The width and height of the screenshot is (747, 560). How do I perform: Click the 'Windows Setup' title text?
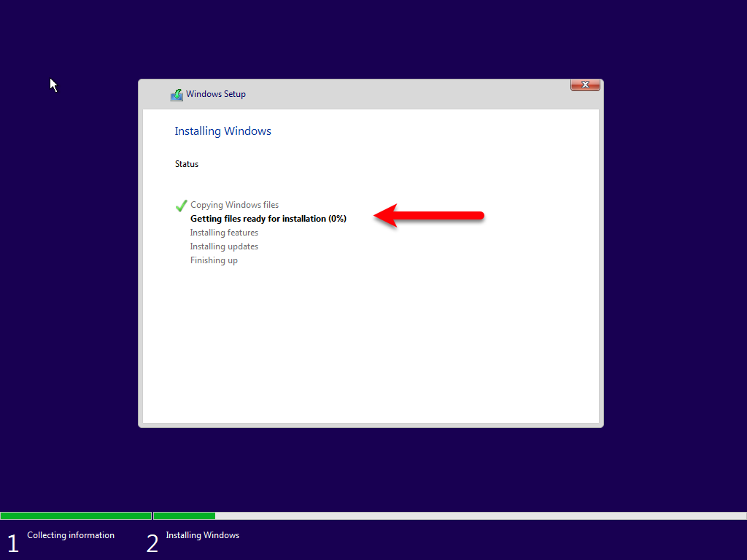[216, 94]
